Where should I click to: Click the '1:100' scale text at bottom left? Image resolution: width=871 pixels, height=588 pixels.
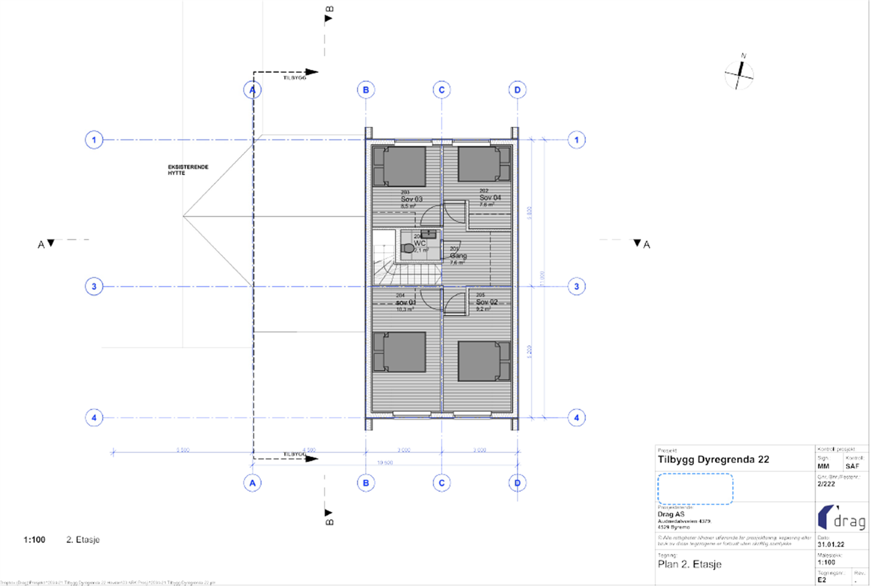34,540
